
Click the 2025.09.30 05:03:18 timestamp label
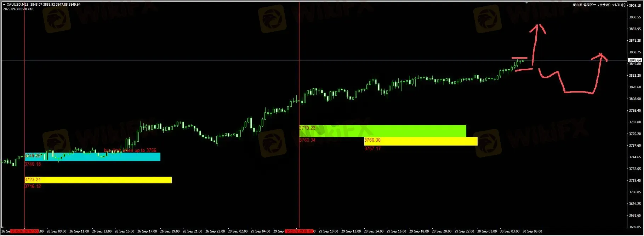[18, 9]
